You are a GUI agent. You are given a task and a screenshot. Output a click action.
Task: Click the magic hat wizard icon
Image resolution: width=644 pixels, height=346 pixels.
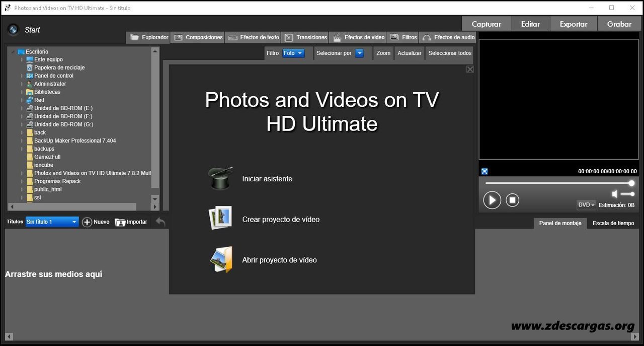[x=221, y=178]
